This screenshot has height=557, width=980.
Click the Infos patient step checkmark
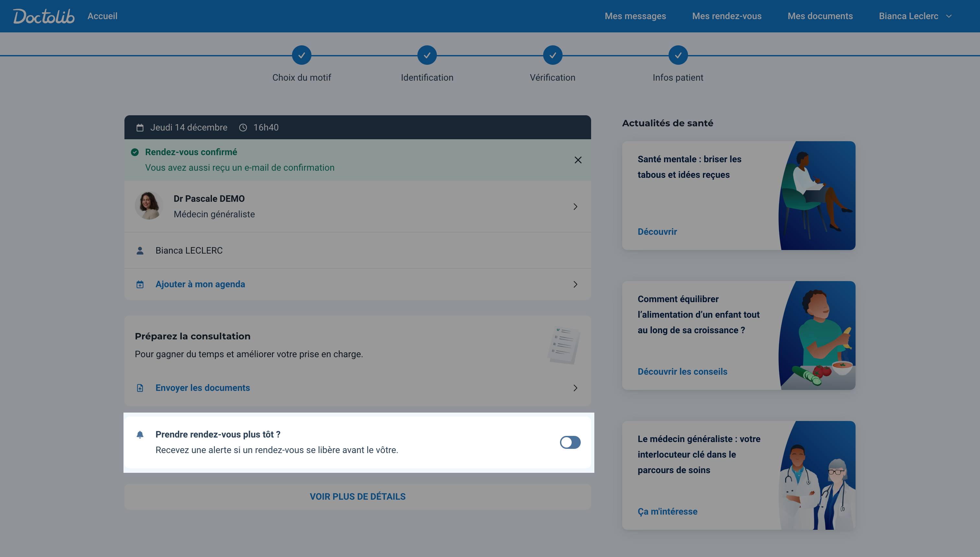(x=678, y=55)
